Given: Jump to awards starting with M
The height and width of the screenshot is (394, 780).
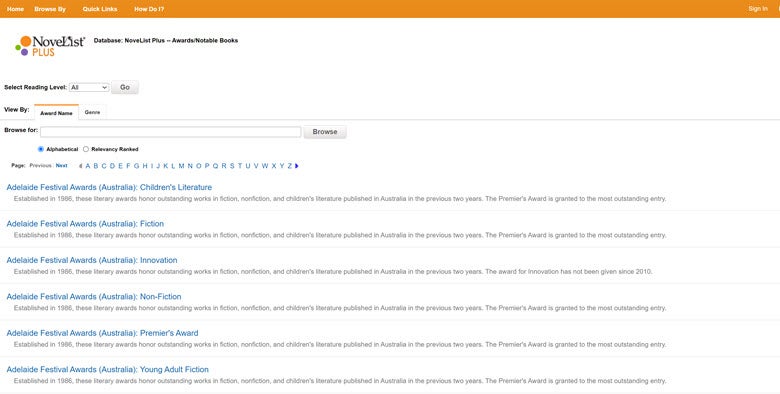Looking at the screenshot, I should coord(181,166).
